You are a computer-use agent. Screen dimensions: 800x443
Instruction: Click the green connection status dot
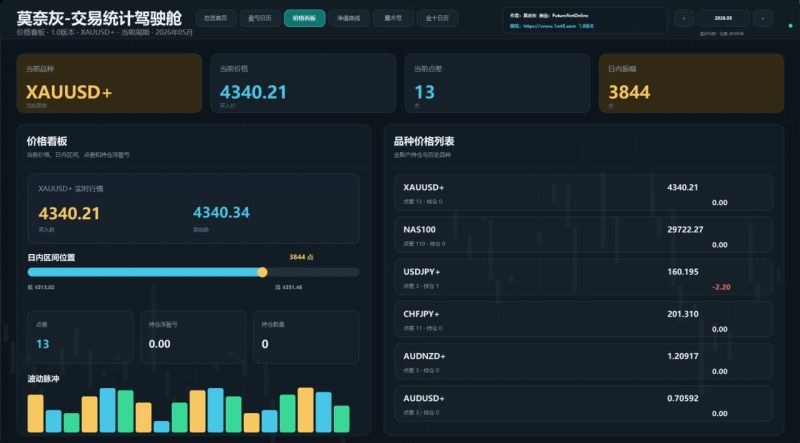pos(790,26)
